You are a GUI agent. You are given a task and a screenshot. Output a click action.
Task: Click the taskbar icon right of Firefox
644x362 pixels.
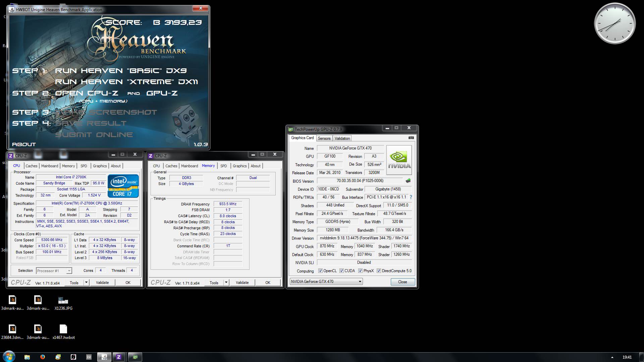point(58,357)
